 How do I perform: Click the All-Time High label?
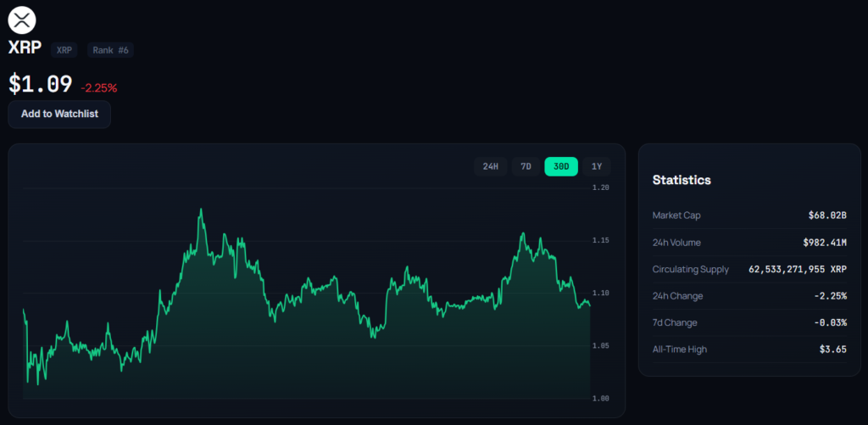[680, 350]
